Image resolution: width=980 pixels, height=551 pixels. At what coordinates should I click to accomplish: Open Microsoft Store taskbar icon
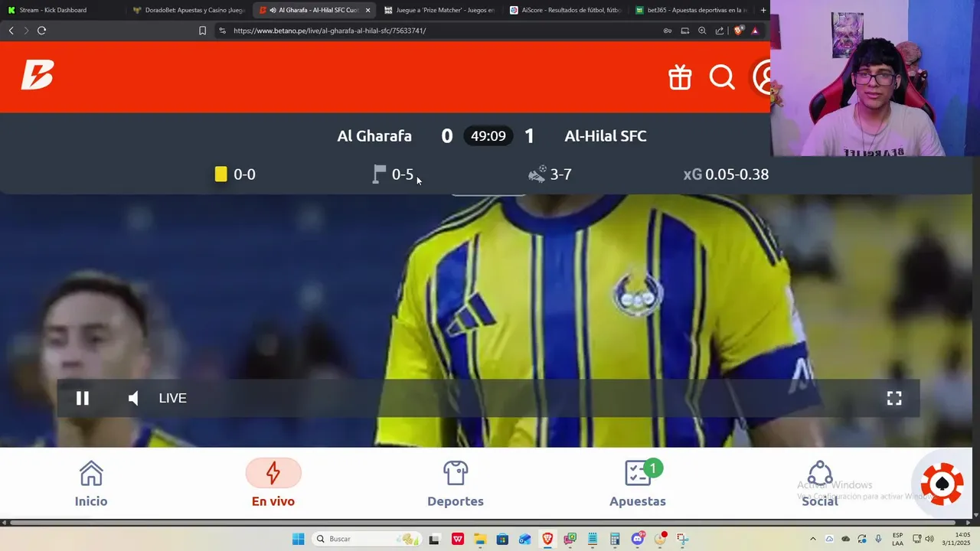[502, 539]
